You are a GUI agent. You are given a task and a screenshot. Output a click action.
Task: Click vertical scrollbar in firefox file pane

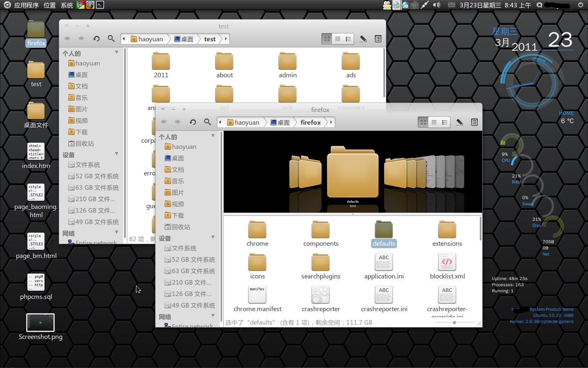click(x=480, y=228)
